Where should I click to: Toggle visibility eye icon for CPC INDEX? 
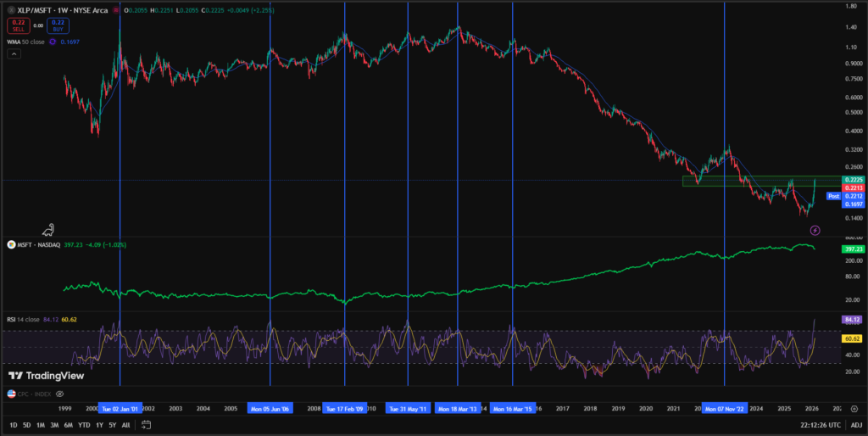click(60, 394)
